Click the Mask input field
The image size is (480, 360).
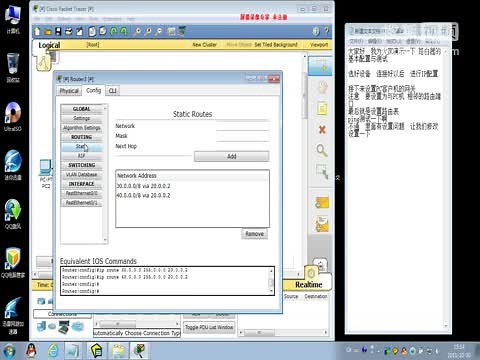click(x=242, y=136)
